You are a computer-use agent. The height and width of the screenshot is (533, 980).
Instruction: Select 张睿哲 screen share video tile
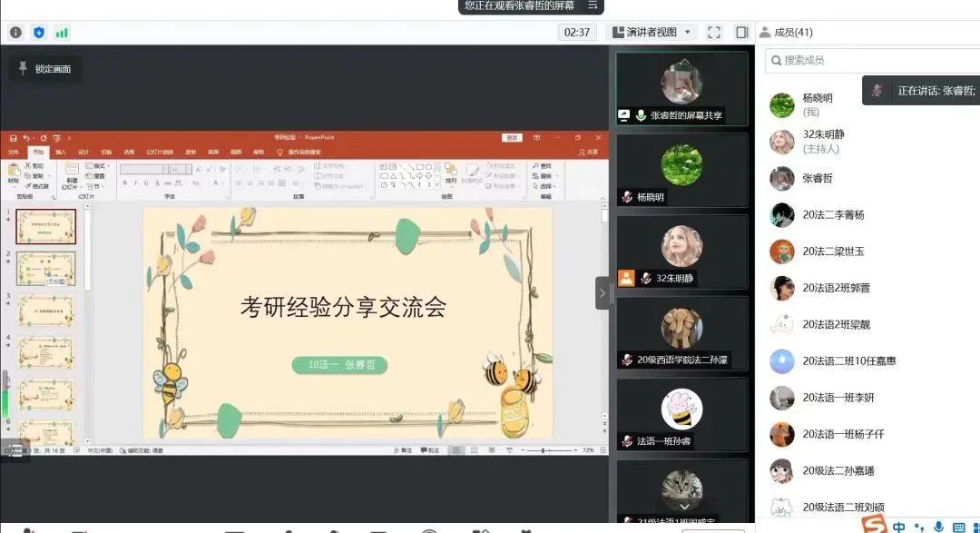coord(681,88)
